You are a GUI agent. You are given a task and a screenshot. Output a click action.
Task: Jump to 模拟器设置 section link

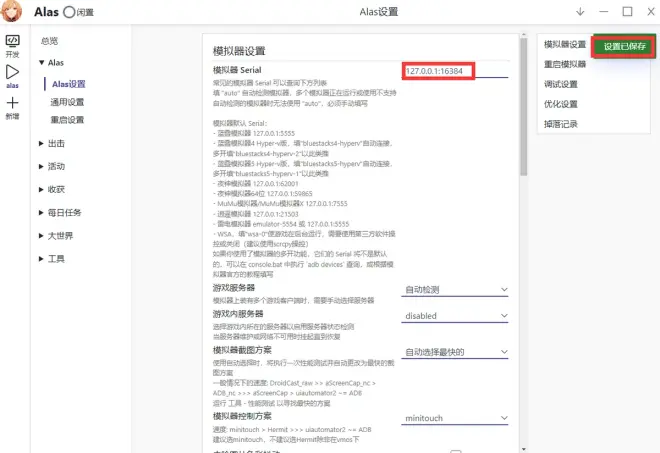click(x=565, y=44)
